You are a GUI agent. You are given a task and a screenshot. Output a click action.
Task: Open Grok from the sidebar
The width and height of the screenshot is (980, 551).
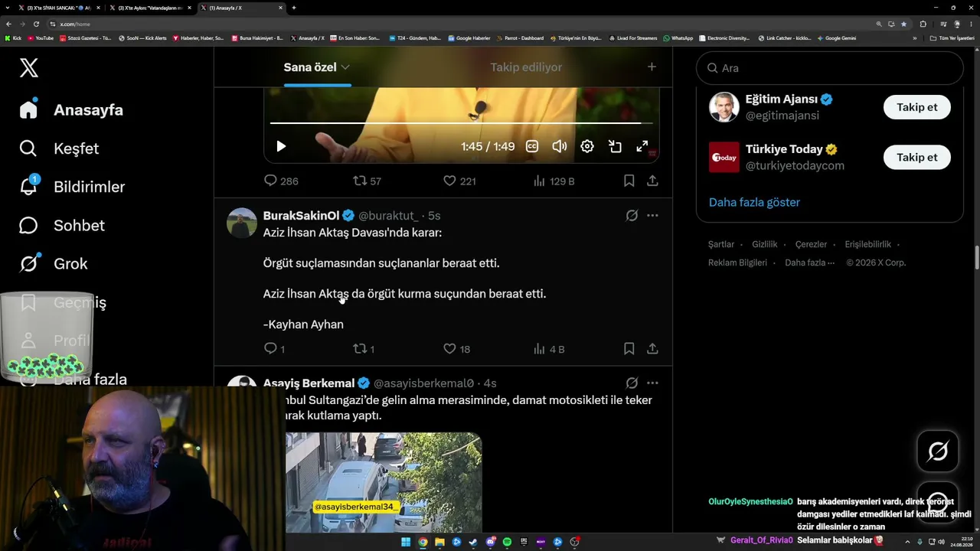53,263
